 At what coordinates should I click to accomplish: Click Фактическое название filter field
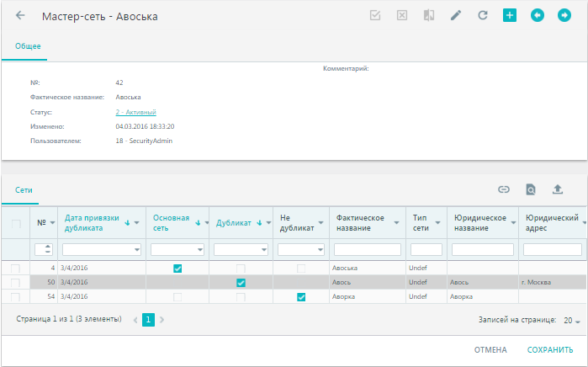[x=368, y=249]
